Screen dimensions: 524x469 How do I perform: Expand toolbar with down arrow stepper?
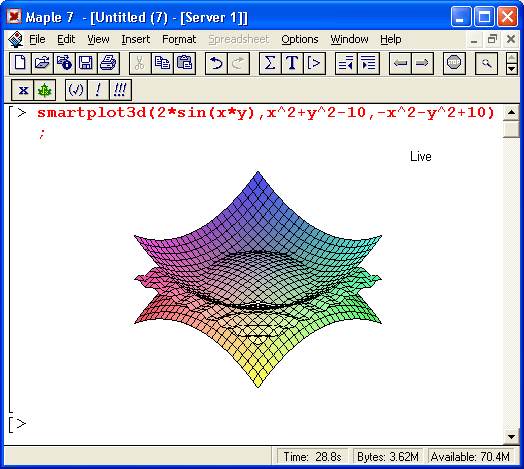click(512, 69)
